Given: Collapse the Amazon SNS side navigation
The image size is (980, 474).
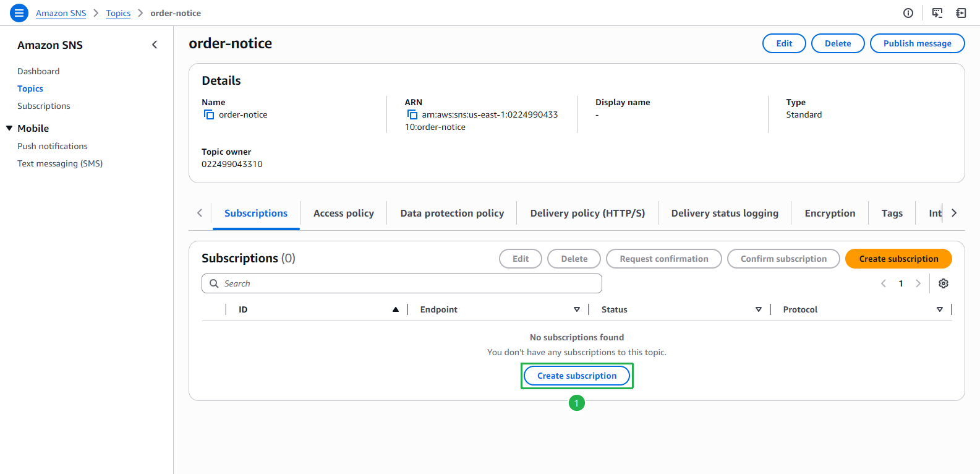Looking at the screenshot, I should [155, 45].
